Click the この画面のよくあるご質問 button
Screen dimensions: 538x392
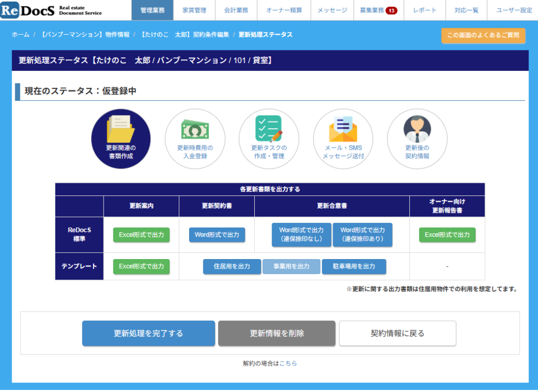(483, 35)
